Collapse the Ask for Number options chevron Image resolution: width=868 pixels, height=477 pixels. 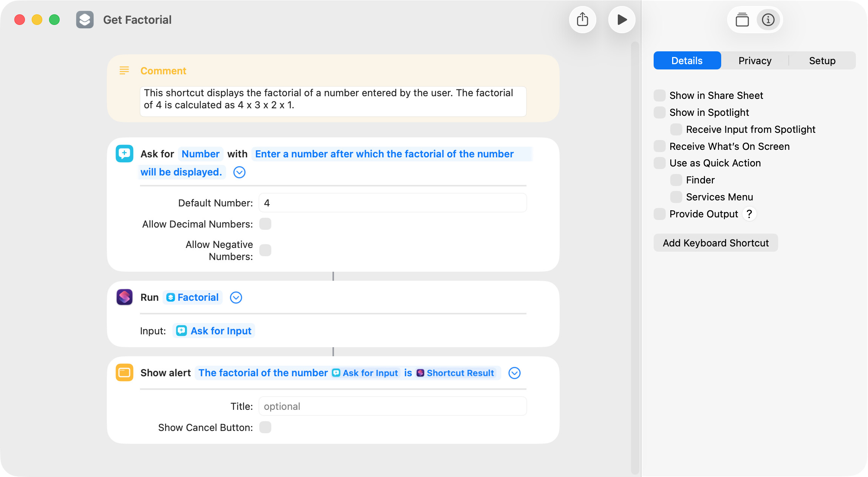tap(239, 172)
